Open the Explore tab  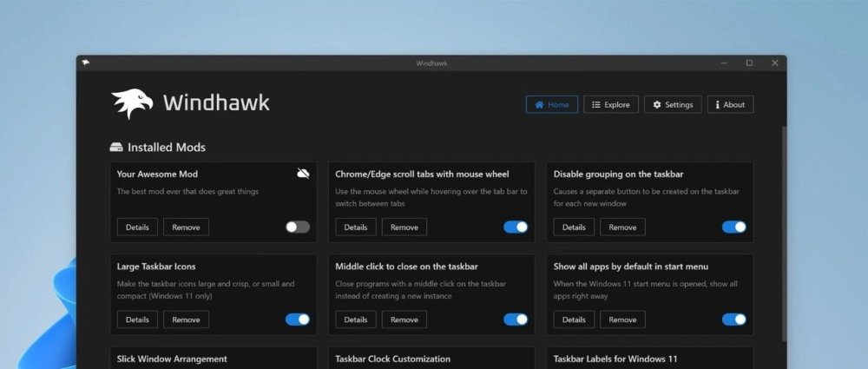point(610,105)
